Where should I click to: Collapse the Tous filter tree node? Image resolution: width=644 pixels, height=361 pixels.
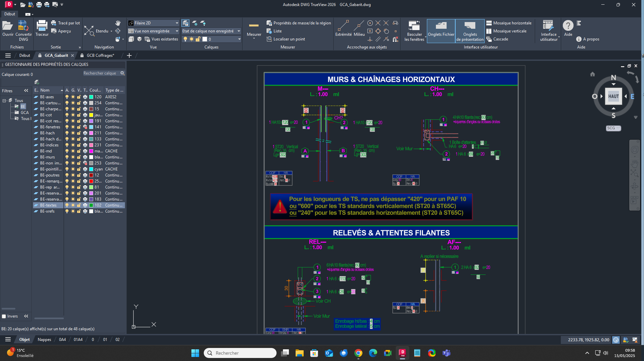pyautogui.click(x=4, y=100)
